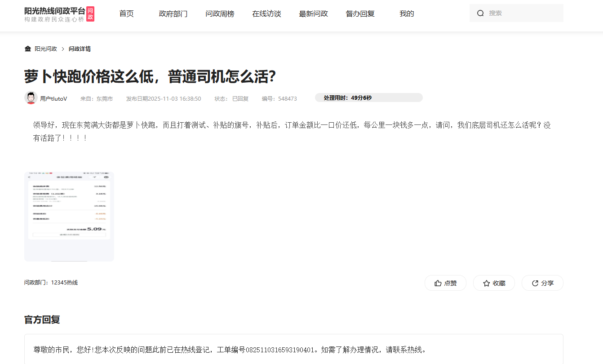Open the 我的 profile menu
The height and width of the screenshot is (364, 603).
pyautogui.click(x=407, y=14)
